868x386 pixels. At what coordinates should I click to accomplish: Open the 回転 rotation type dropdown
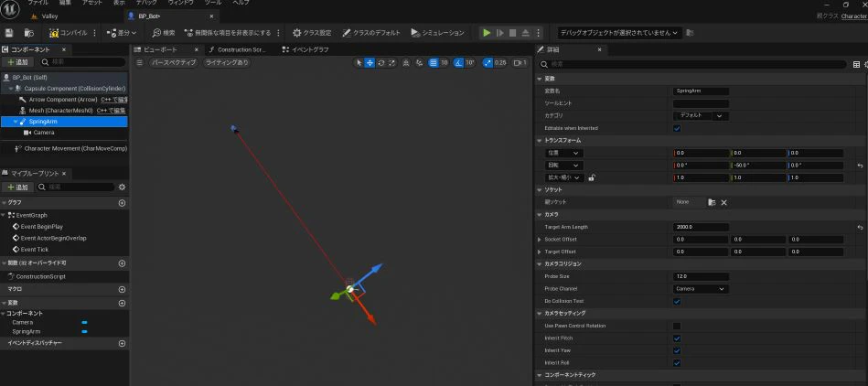(563, 166)
